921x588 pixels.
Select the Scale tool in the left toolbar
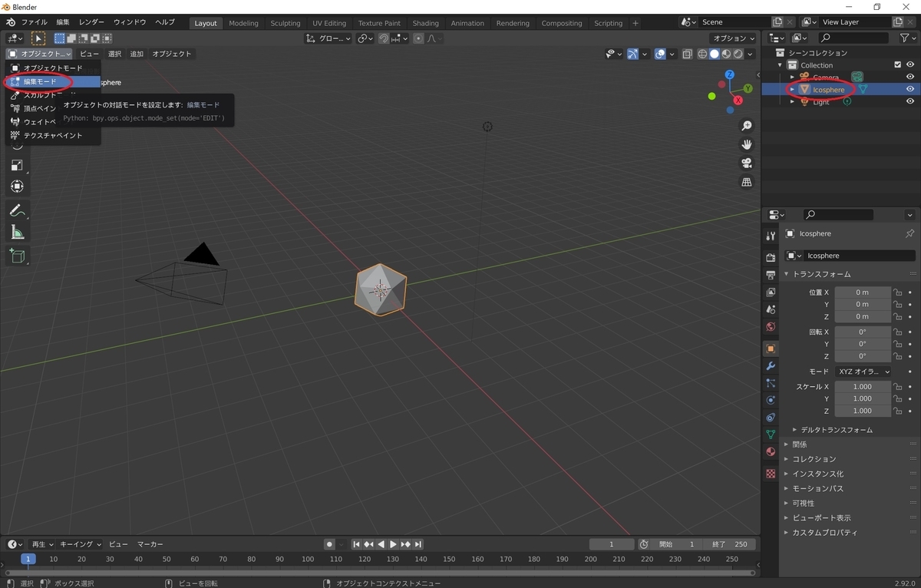[17, 165]
